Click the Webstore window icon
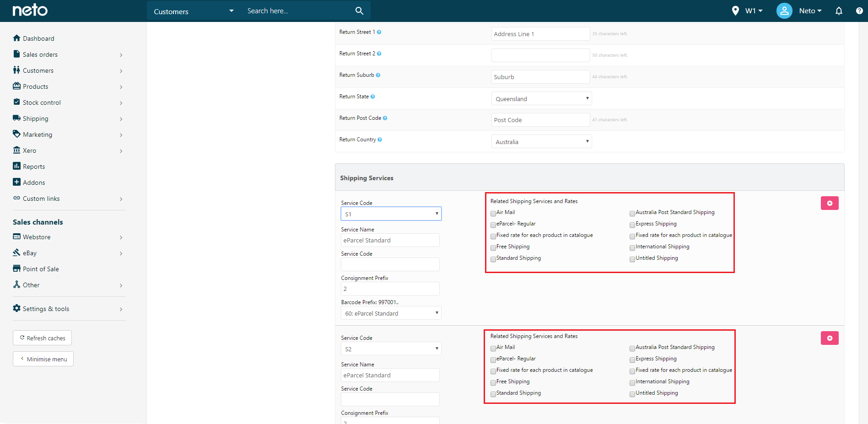Image resolution: width=868 pixels, height=424 pixels. (17, 236)
